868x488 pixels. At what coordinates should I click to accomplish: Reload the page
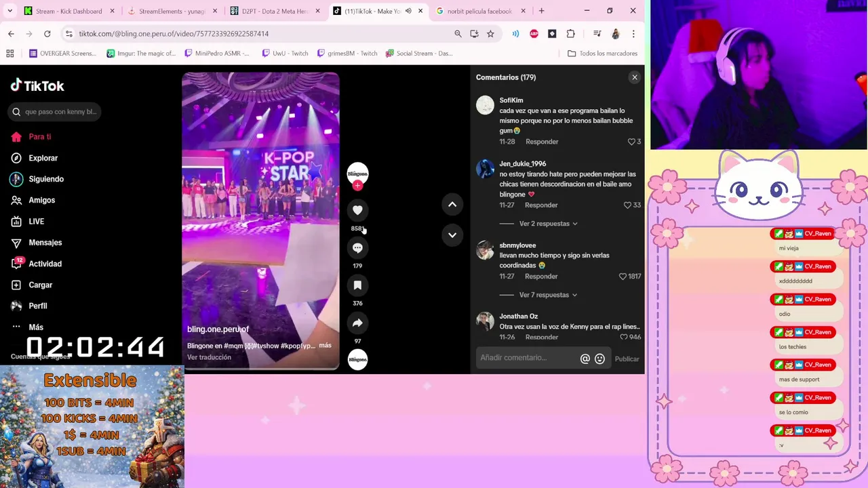[47, 33]
